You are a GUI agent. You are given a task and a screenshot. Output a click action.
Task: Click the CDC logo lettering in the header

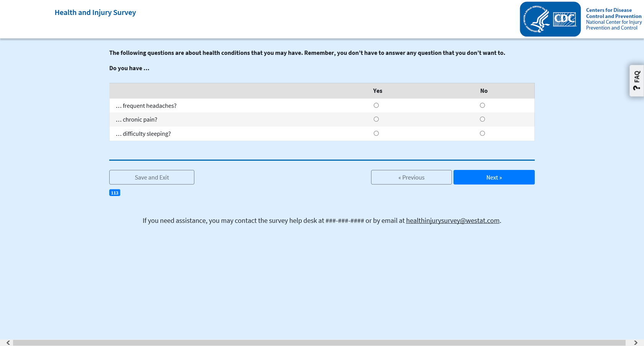tap(565, 19)
